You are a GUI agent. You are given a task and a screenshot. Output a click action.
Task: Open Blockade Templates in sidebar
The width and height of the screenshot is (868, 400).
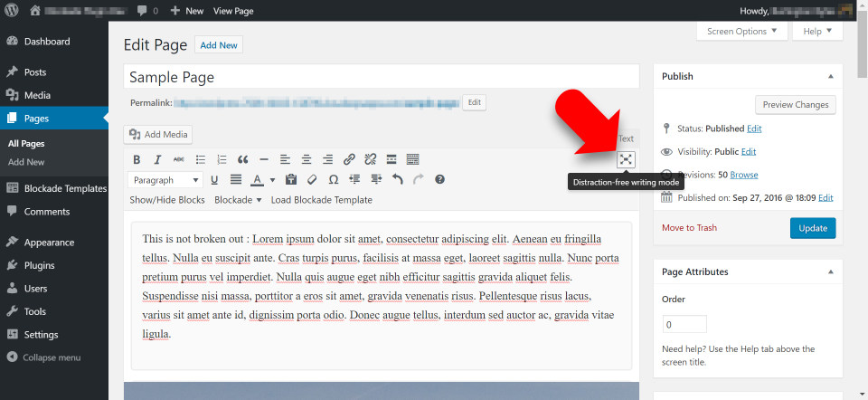(x=54, y=188)
